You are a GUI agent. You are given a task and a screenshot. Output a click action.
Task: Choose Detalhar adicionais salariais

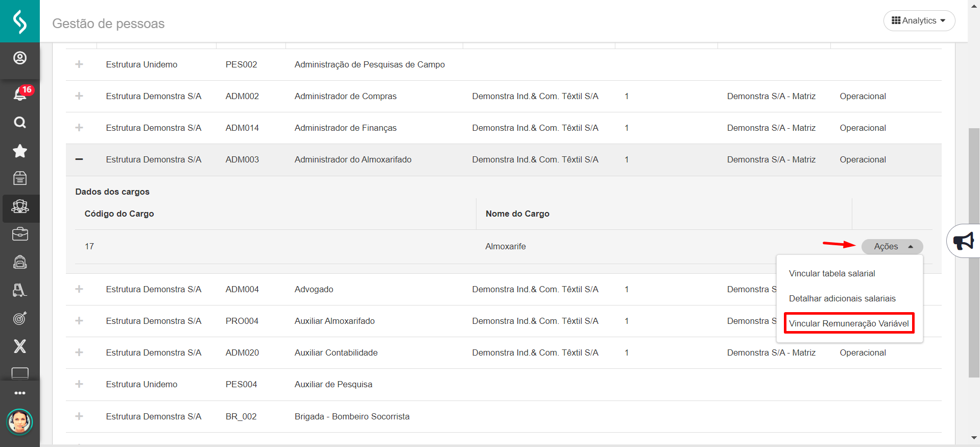click(x=842, y=299)
